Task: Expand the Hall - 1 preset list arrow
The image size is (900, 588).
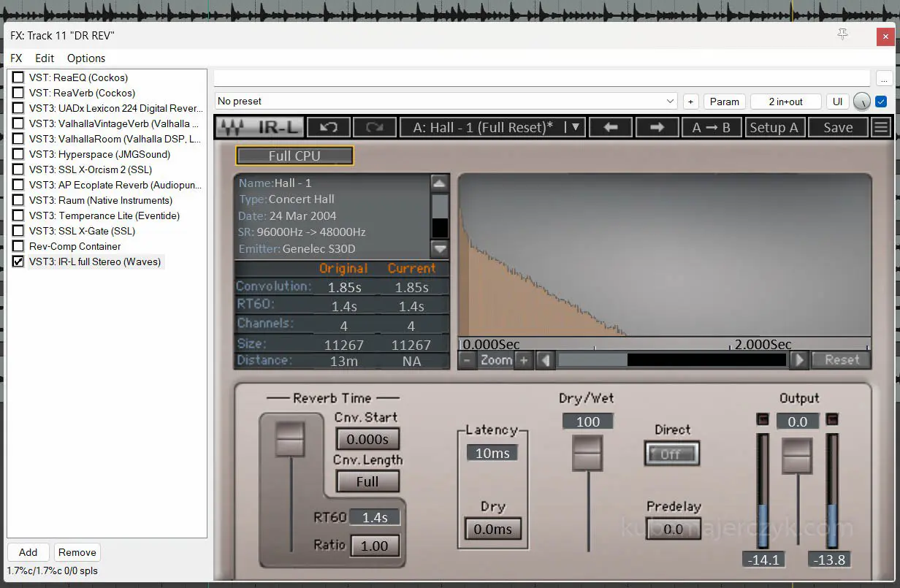Action: 576,127
